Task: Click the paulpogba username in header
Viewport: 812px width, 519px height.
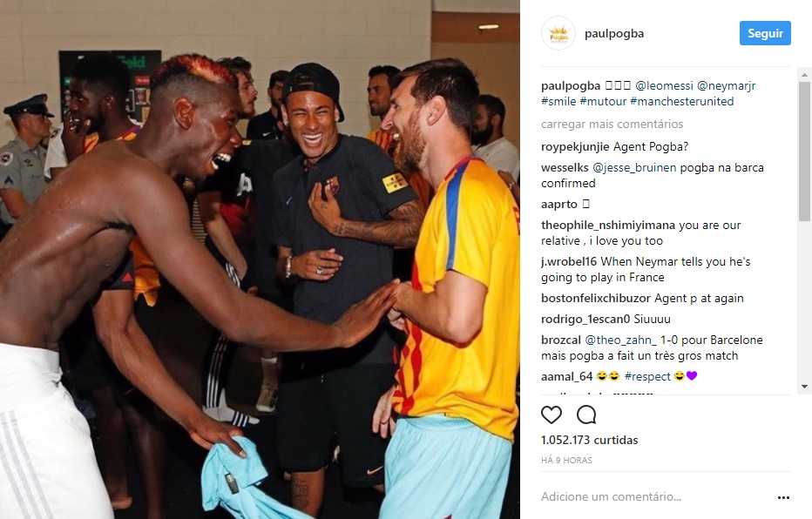Action: [613, 34]
